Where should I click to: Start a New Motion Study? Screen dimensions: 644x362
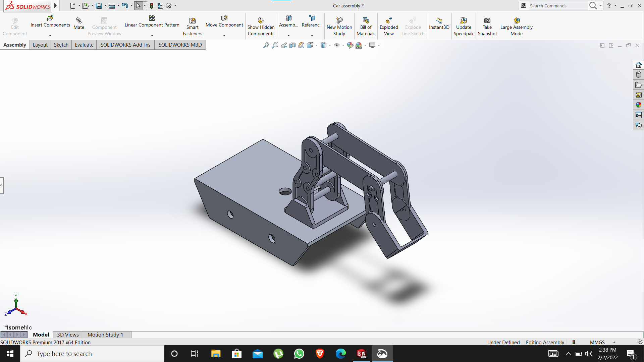click(339, 26)
